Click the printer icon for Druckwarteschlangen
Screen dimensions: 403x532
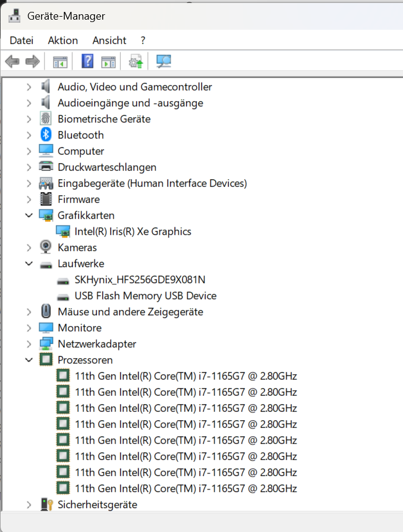click(46, 167)
